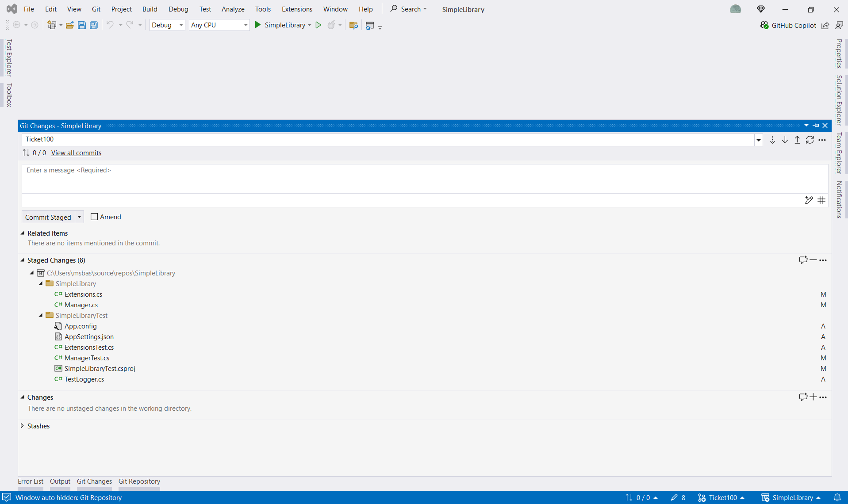Open the branch actions ellipsis menu
Viewport: 848px width, 504px height.
(x=822, y=140)
